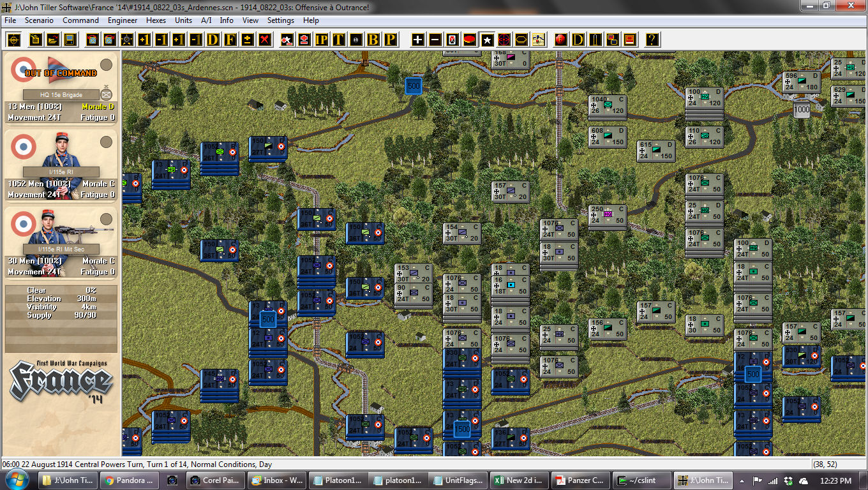
Task: Click the hexagon outline toolbar icon
Action: 521,40
